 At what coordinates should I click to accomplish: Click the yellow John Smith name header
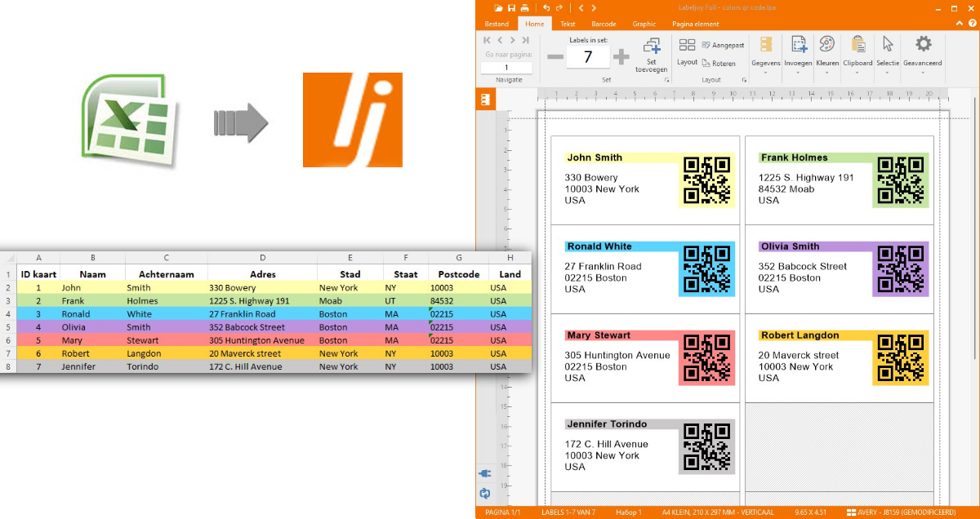(x=621, y=157)
